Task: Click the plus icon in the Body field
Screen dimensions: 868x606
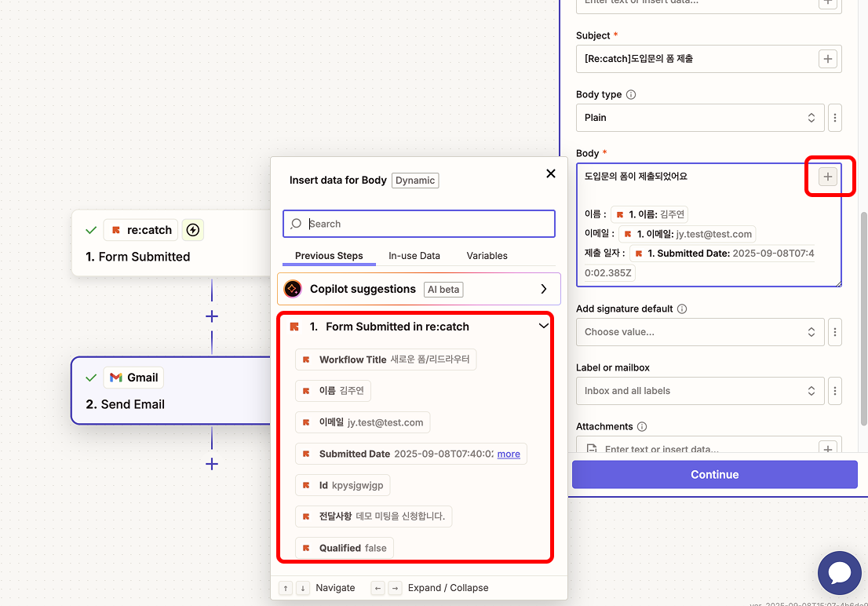Action: coord(827,177)
